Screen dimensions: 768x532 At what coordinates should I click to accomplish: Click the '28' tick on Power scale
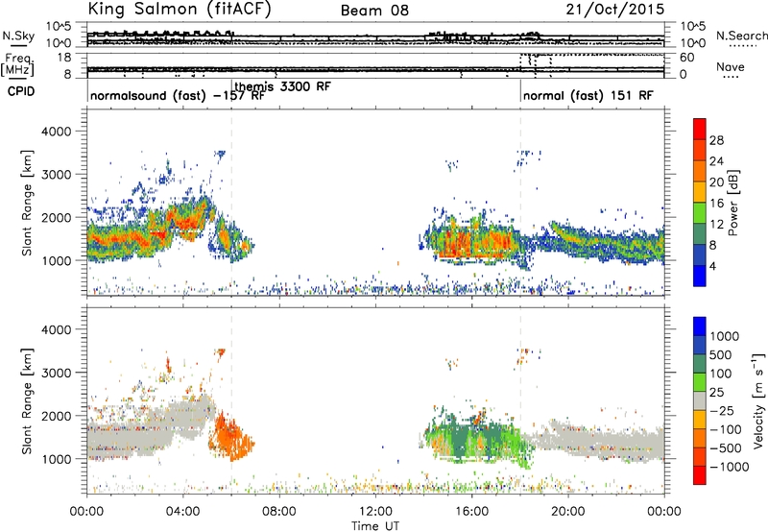716,140
